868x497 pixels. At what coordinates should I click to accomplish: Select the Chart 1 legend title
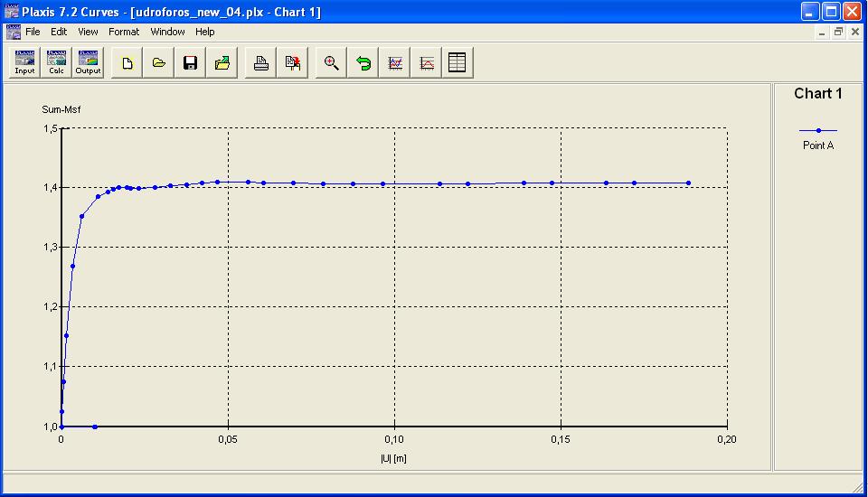pos(818,94)
